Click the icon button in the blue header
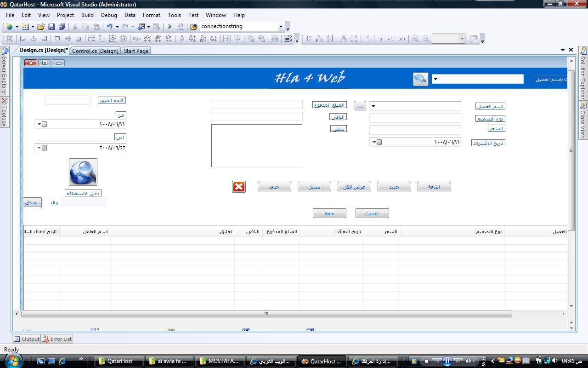 [x=420, y=79]
